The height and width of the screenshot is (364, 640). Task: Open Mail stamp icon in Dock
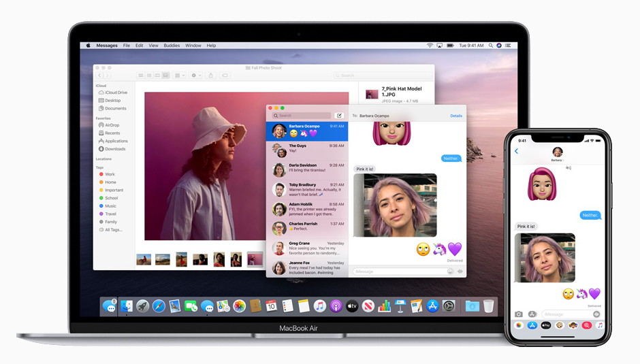(x=175, y=305)
